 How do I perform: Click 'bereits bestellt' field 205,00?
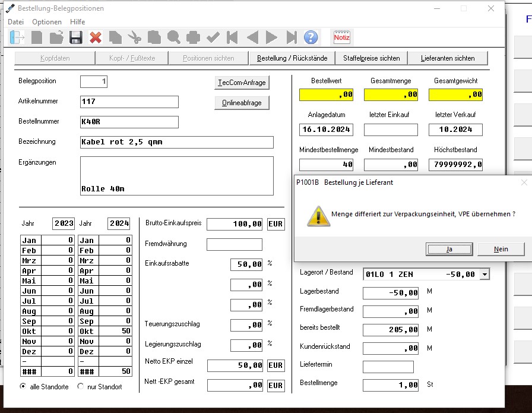(x=391, y=330)
